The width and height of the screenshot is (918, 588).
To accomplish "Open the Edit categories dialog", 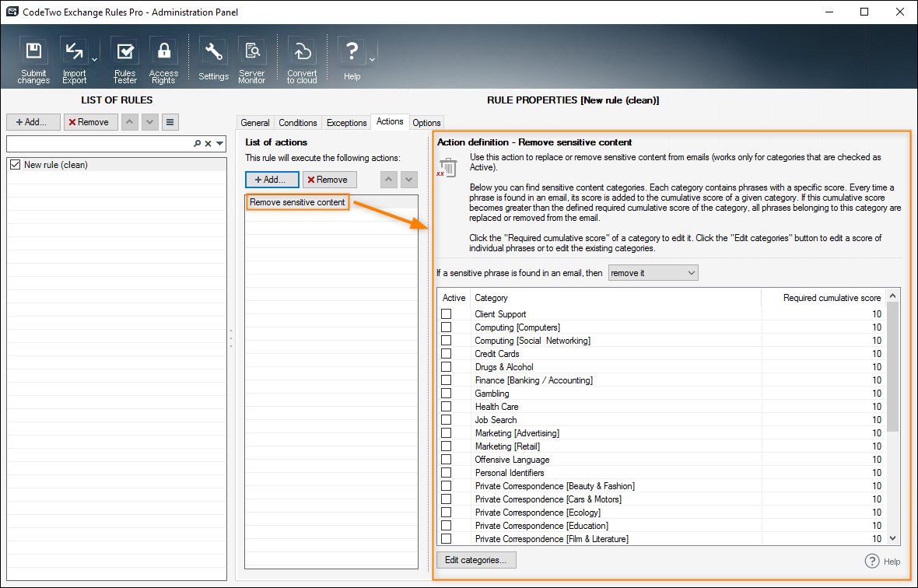I will coord(476,560).
